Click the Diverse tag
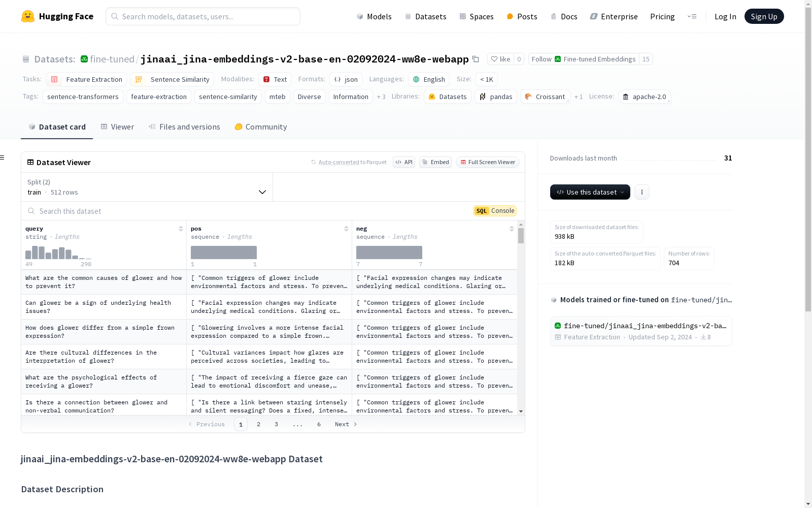The width and height of the screenshot is (812, 508). [309, 97]
